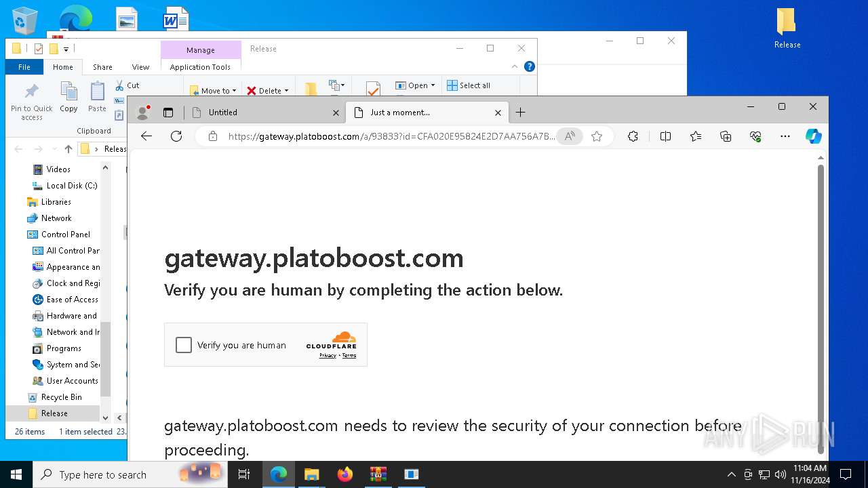
Task: Click Copy in Explorer ribbon
Action: click(68, 97)
